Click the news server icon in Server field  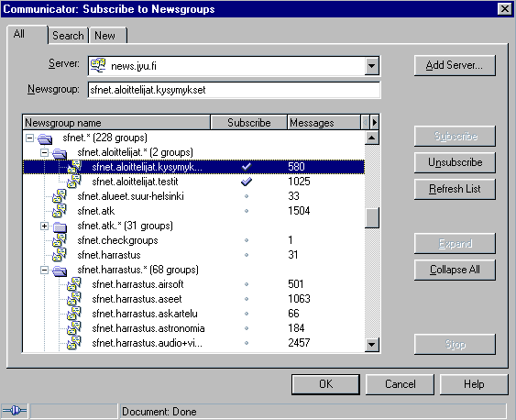(x=98, y=65)
